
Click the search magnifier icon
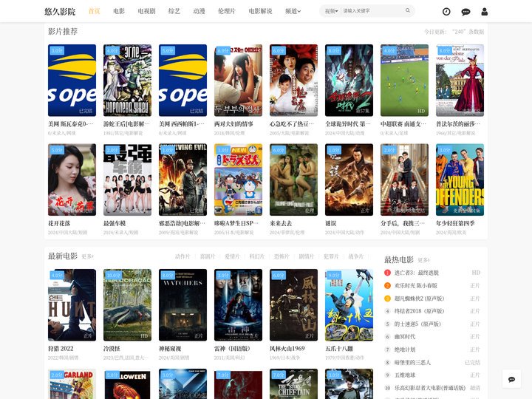tap(407, 10)
